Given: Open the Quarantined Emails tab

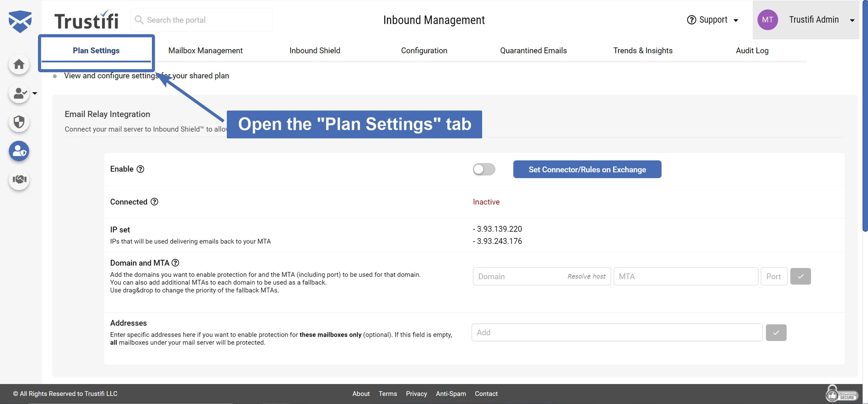Looking at the screenshot, I should 533,51.
